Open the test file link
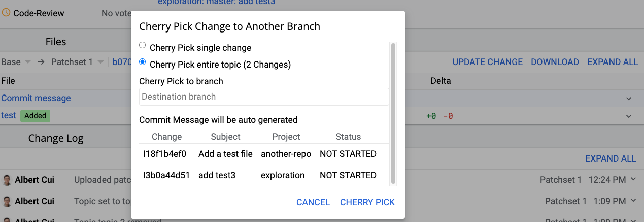 coord(9,115)
